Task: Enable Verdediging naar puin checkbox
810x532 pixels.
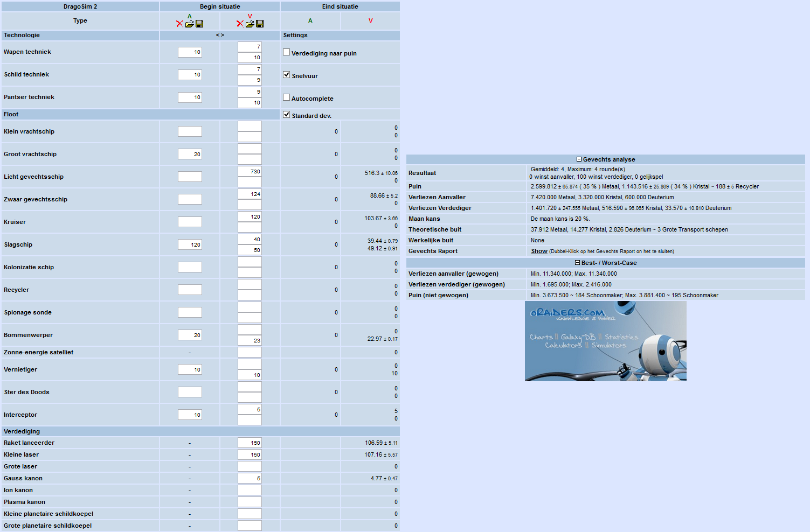Action: 287,52
